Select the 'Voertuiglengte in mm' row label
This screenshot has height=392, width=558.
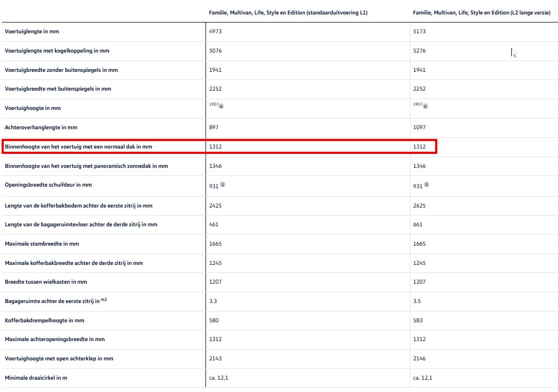tap(35, 32)
